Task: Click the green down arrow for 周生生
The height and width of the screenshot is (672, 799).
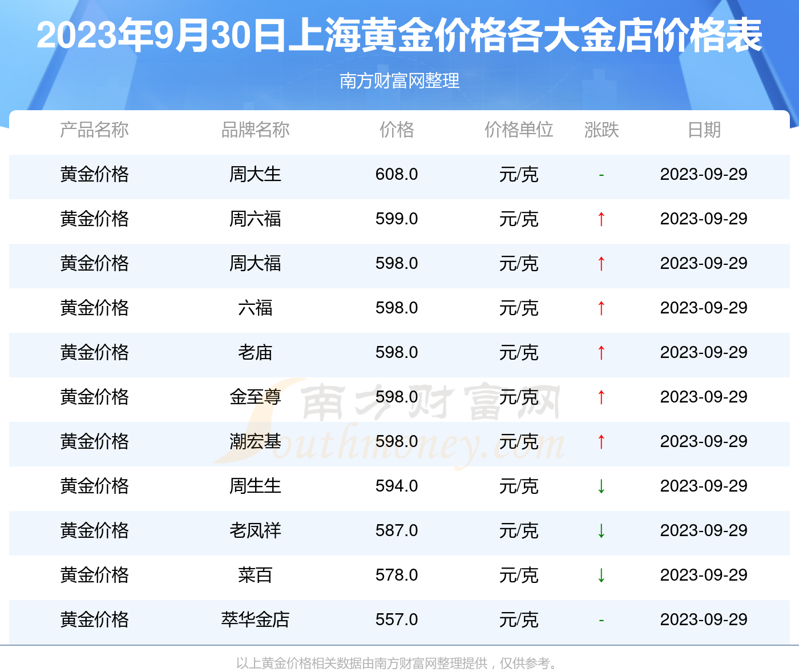Action: (x=601, y=486)
